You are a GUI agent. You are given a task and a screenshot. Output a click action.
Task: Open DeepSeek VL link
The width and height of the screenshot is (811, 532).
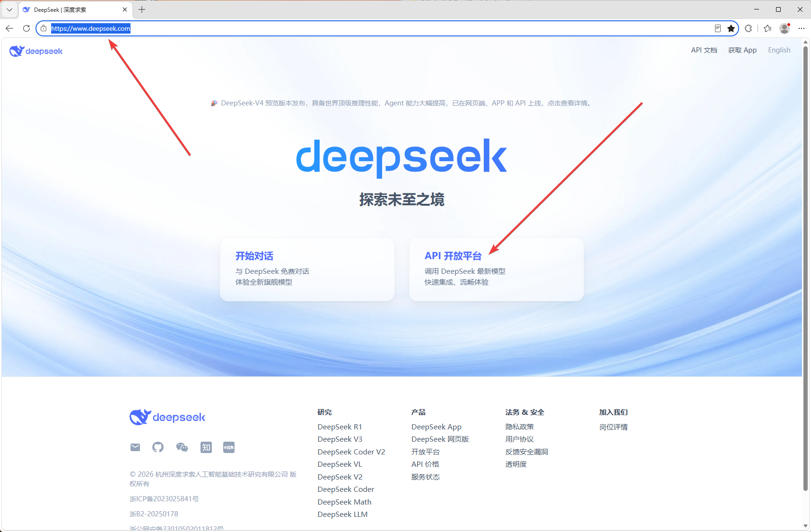340,464
